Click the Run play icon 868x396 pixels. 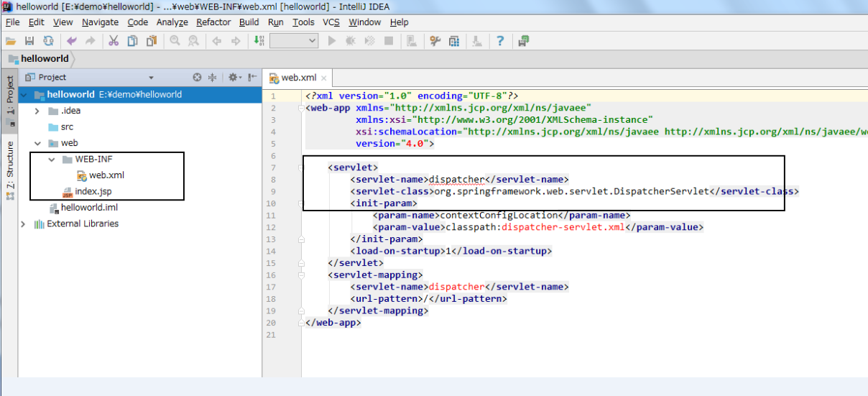click(331, 41)
